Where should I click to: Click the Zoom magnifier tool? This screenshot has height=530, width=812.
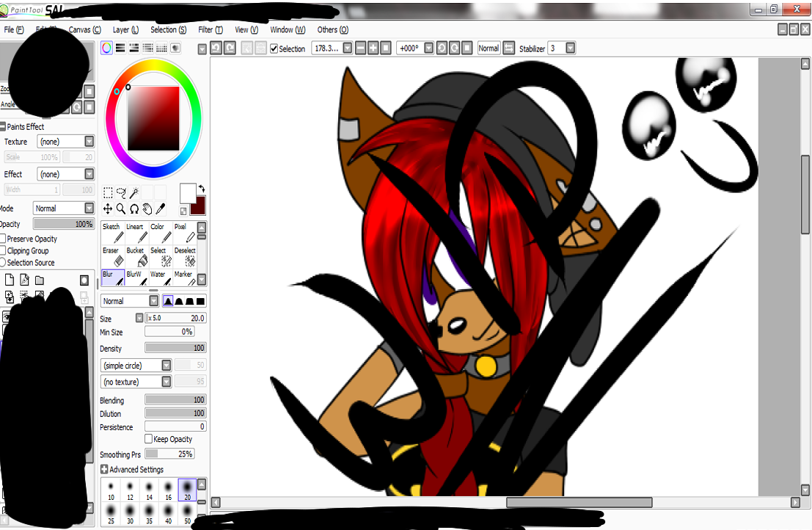pos(121,209)
